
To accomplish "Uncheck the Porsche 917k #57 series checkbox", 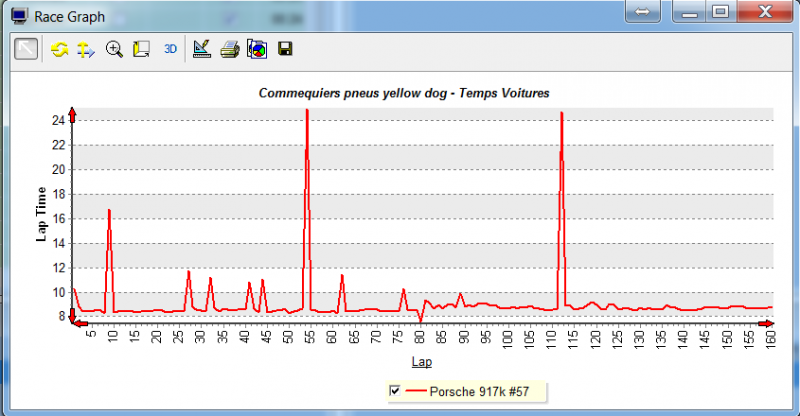I will (395, 390).
